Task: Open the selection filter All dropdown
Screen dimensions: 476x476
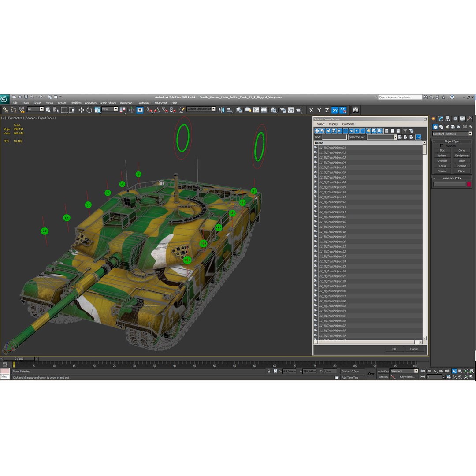Action: click(x=35, y=109)
